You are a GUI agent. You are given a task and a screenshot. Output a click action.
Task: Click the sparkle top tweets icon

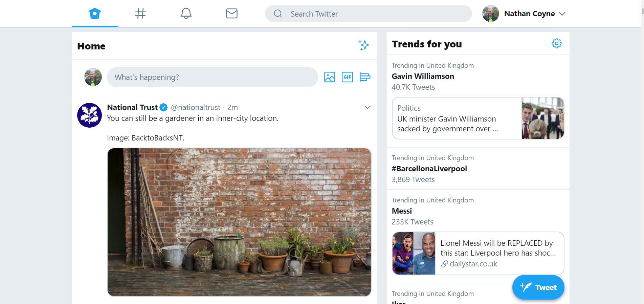click(364, 45)
